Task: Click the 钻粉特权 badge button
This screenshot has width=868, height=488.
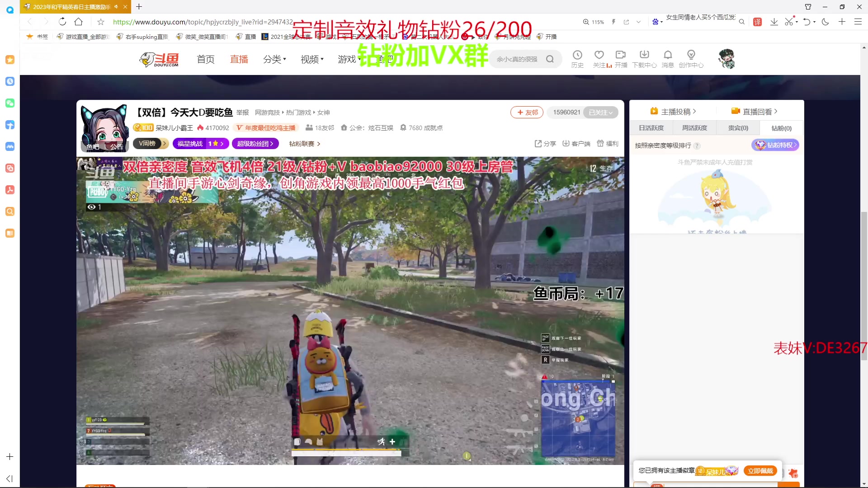Action: point(775,145)
